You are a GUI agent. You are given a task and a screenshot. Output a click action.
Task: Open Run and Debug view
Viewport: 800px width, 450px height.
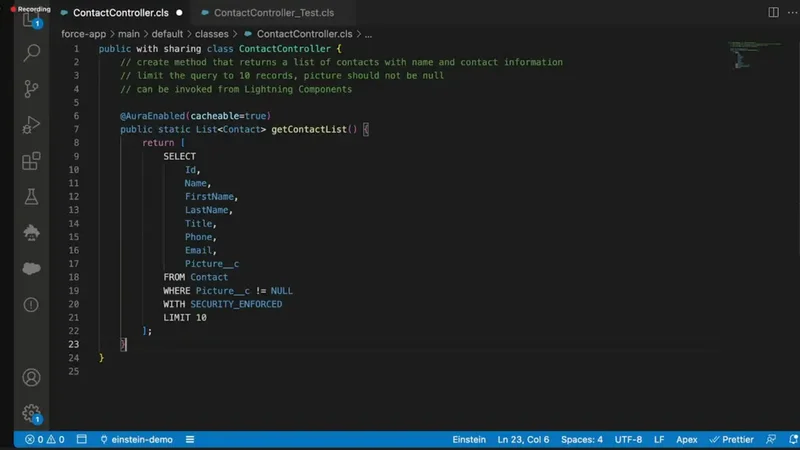click(32, 125)
